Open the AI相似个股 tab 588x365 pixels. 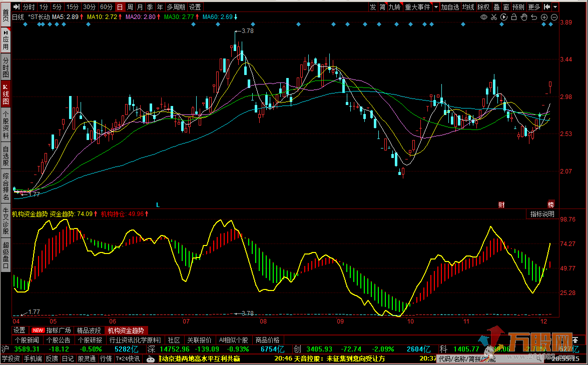tap(234, 340)
